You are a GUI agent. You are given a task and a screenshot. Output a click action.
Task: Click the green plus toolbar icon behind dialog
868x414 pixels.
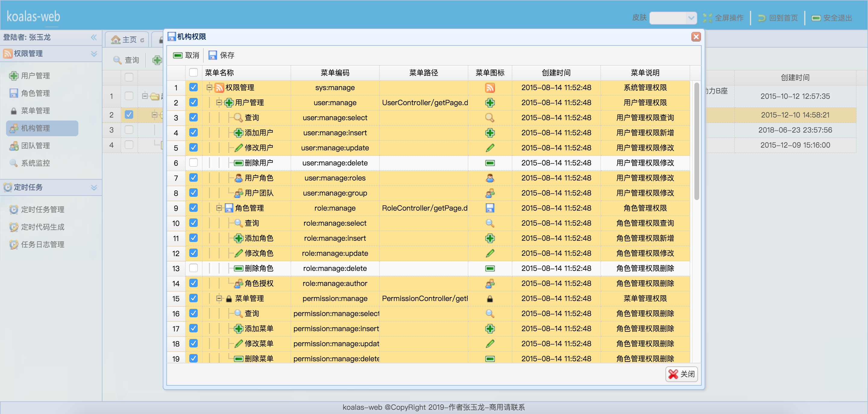point(157,60)
